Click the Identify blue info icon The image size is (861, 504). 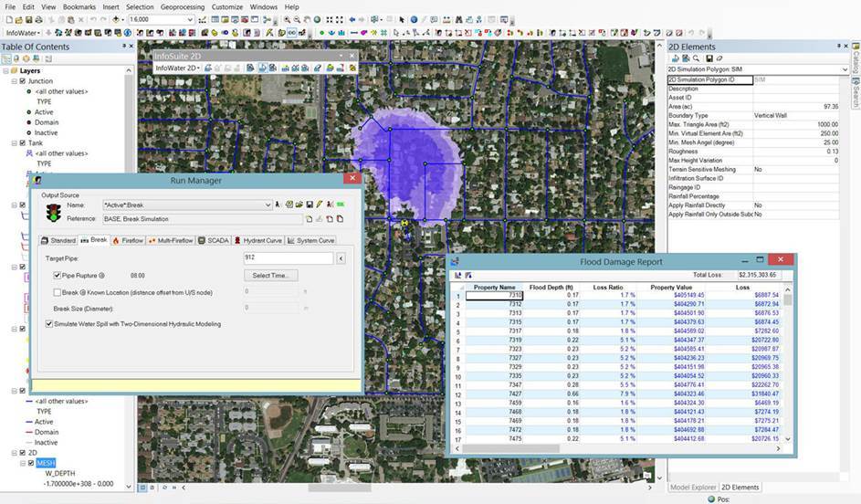(414, 20)
